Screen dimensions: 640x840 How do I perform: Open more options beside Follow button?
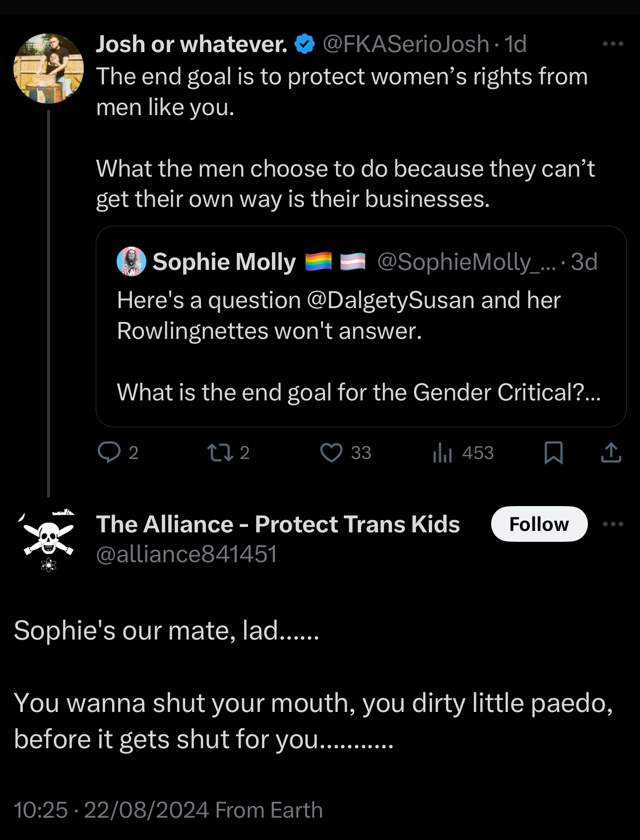pyautogui.click(x=613, y=524)
